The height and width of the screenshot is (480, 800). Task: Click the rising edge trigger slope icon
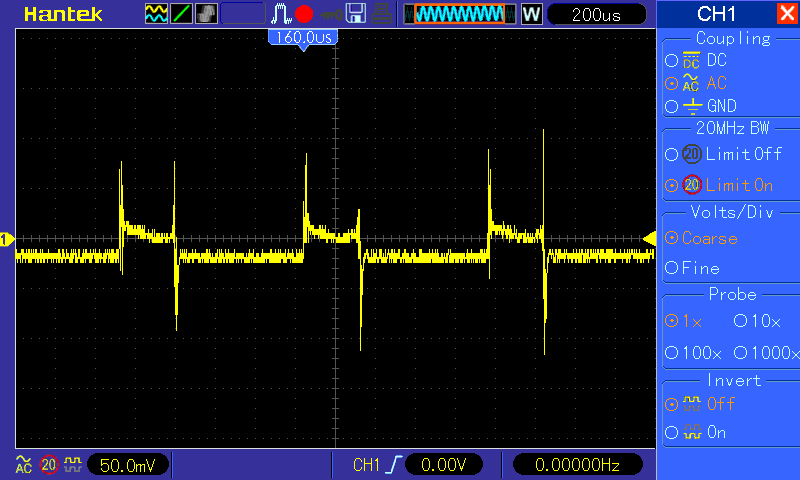[x=393, y=465]
